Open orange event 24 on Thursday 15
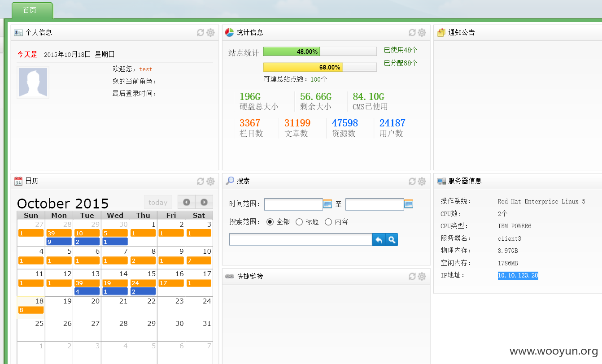Viewport: 602px width, 364px height. click(x=143, y=283)
